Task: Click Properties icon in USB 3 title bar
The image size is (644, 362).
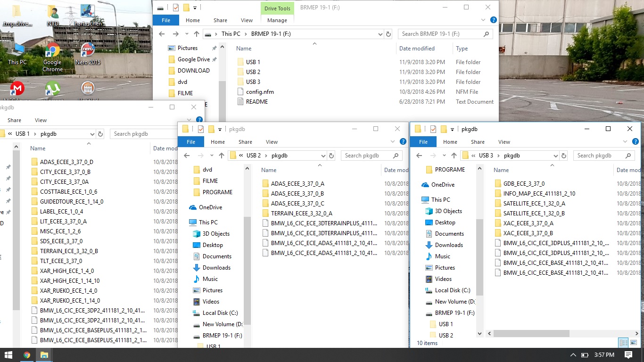Action: (433, 129)
